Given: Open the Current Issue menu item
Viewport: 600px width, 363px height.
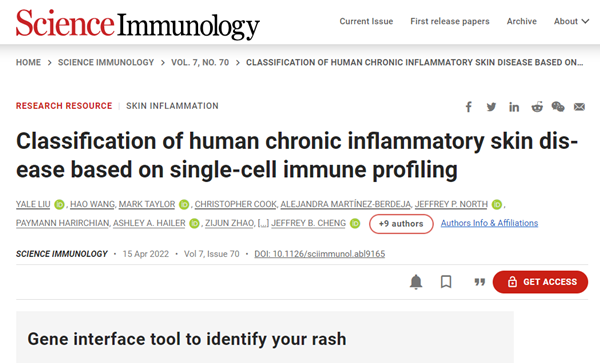Looking at the screenshot, I should [366, 21].
